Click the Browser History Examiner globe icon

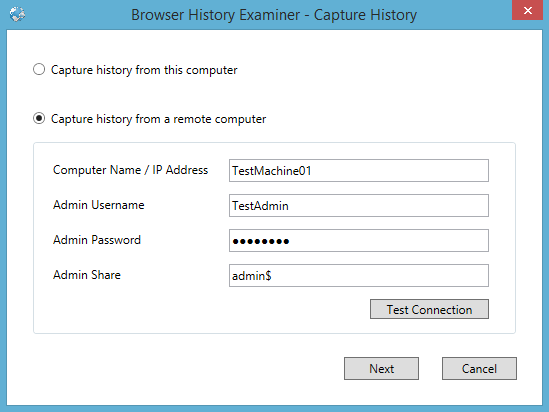tap(17, 14)
